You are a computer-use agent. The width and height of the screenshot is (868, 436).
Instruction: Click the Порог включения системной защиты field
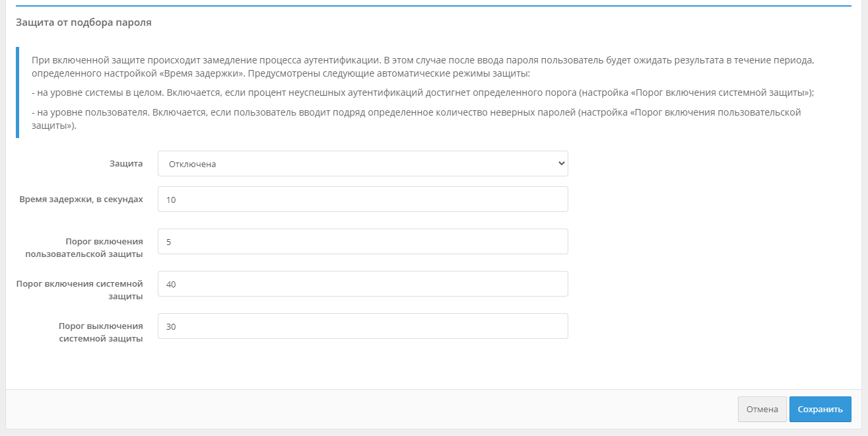coord(362,284)
